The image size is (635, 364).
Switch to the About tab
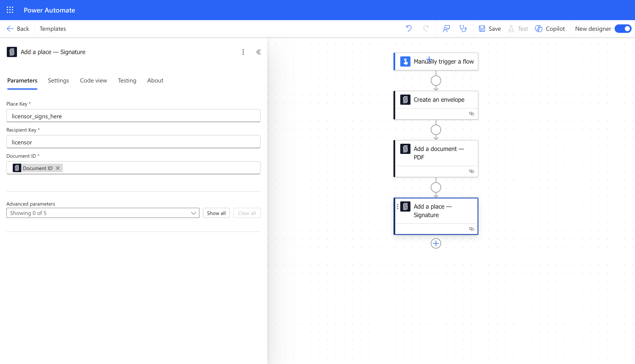click(x=155, y=81)
